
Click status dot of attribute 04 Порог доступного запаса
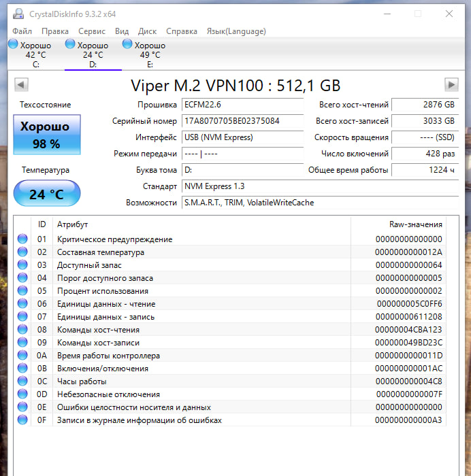click(22, 277)
